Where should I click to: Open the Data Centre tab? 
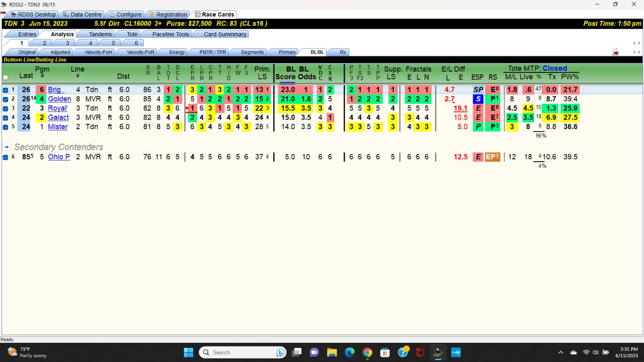point(82,14)
